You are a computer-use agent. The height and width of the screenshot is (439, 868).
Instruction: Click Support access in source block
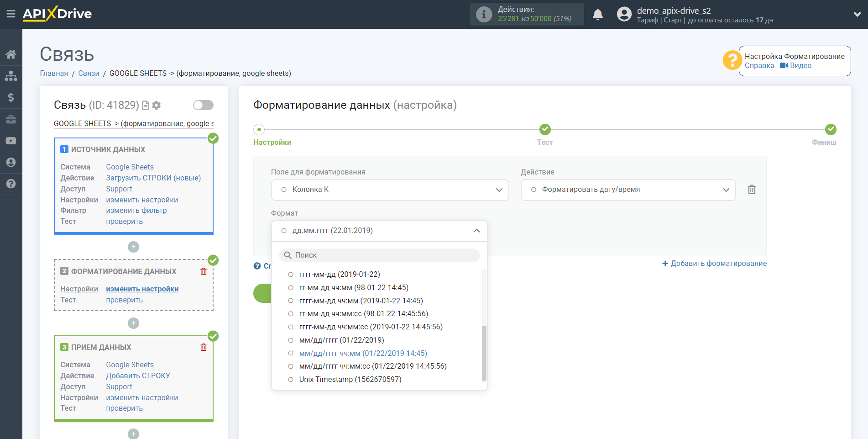pyautogui.click(x=119, y=189)
